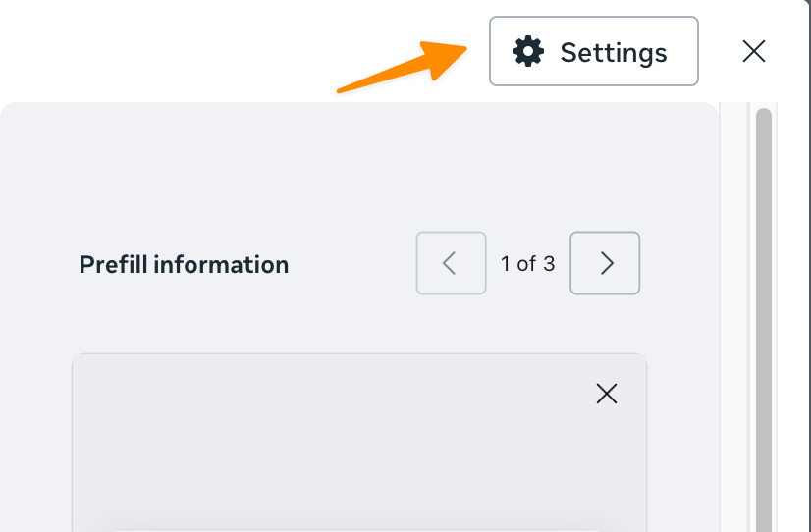Select the Prefill information heading
Image resolution: width=811 pixels, height=532 pixels.
tap(184, 265)
